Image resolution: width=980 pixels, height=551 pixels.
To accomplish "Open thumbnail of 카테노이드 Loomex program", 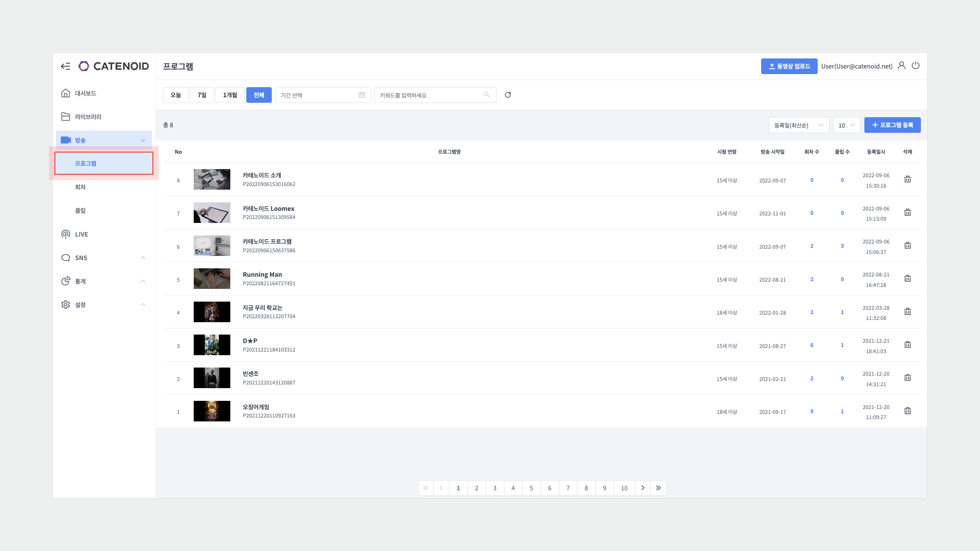I will 212,213.
